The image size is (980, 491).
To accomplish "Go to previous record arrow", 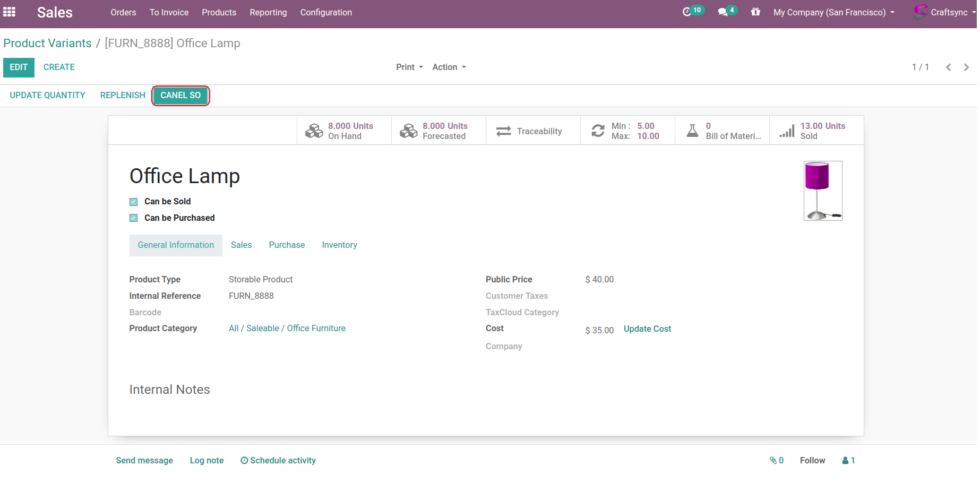I will point(948,67).
